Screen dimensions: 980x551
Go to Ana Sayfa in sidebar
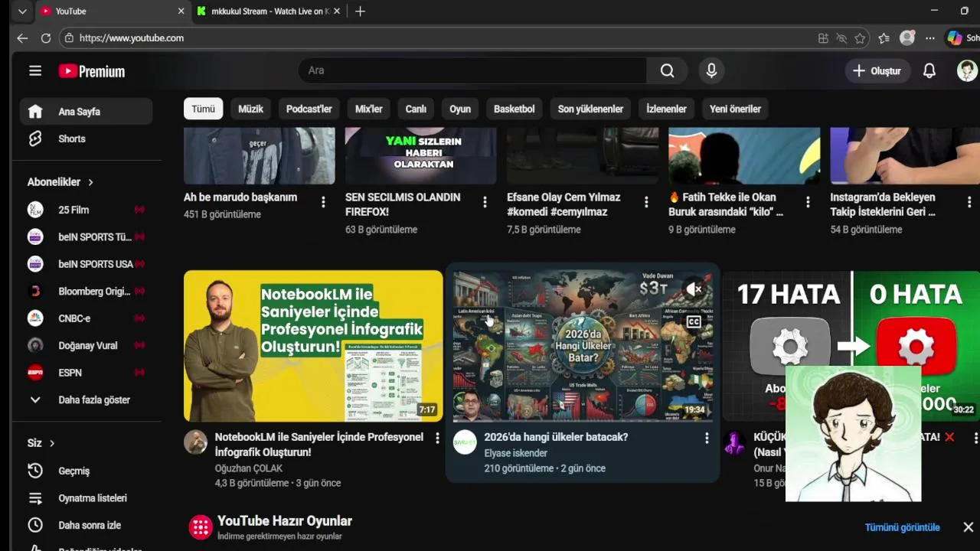click(x=87, y=112)
